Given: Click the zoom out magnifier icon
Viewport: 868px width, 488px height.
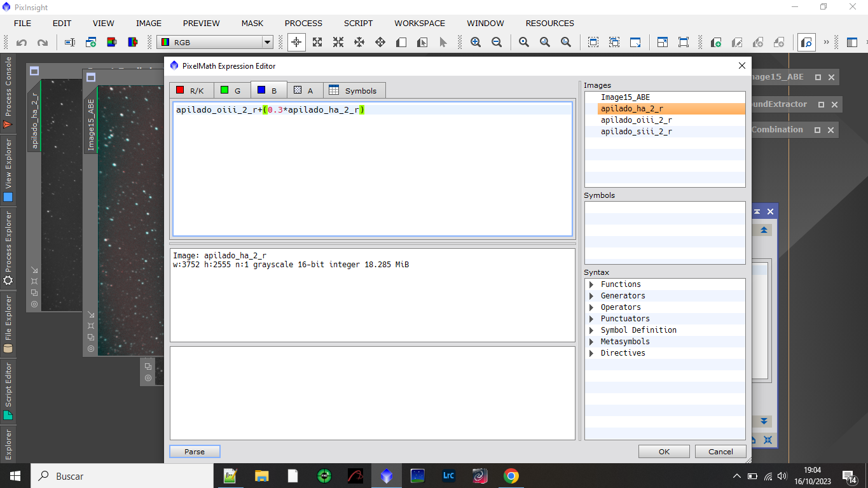Looking at the screenshot, I should [497, 43].
